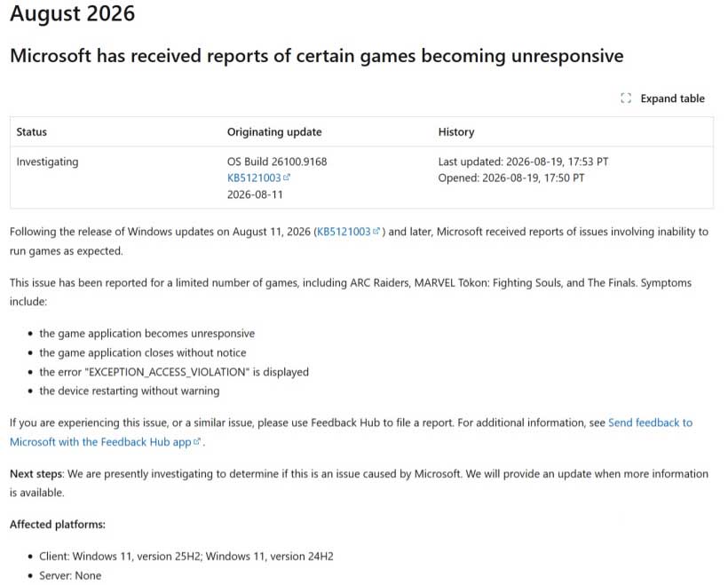Click 'Microsoft with the Feedback Hub app' link
This screenshot has width=728, height=585.
(x=100, y=442)
